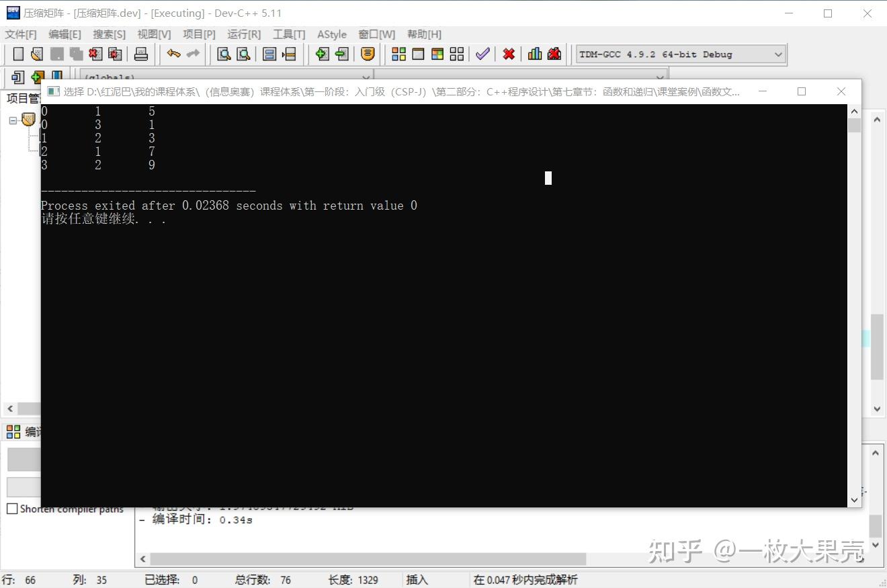
Task: Click the Remove file from project icon
Action: pos(341,54)
